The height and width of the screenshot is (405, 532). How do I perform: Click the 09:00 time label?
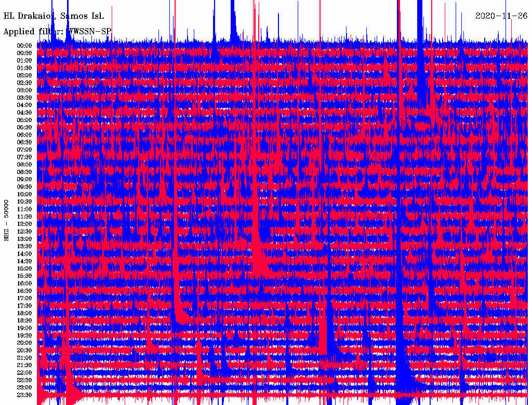point(24,180)
